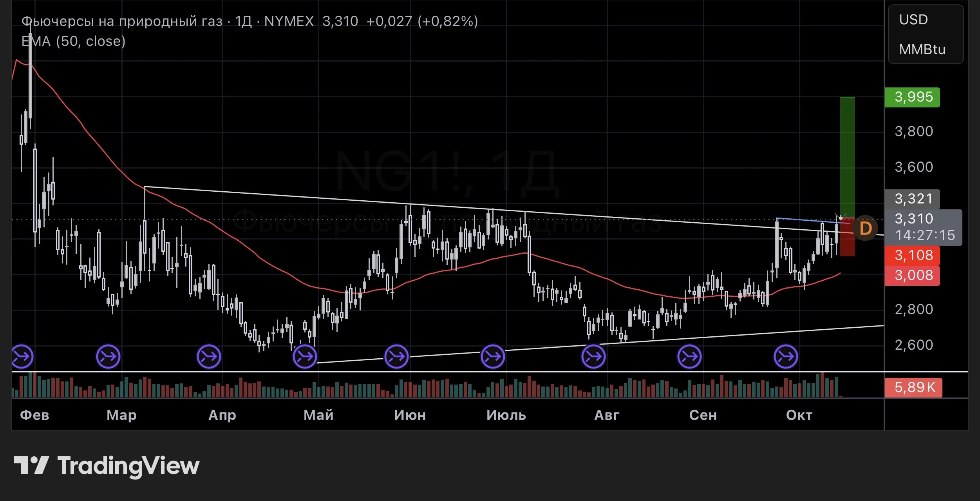Screen dimensions: 980x501
Task: Click the orange D marker icon
Action: 865,228
